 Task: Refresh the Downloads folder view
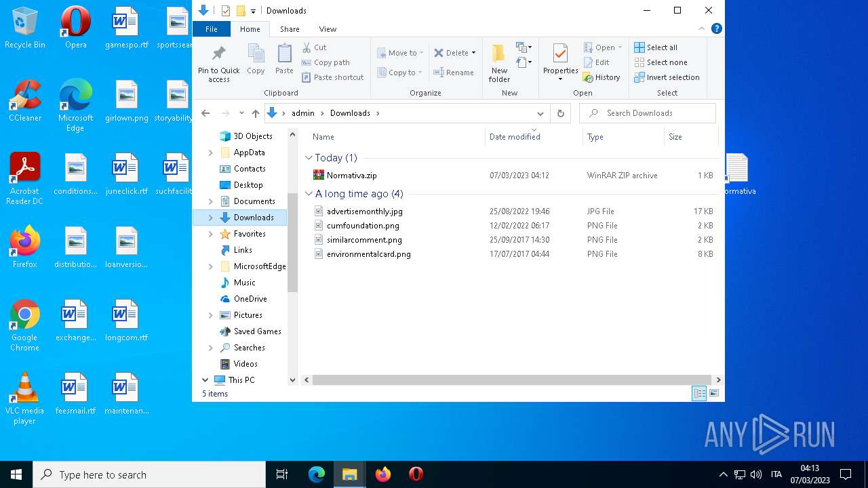coord(560,113)
